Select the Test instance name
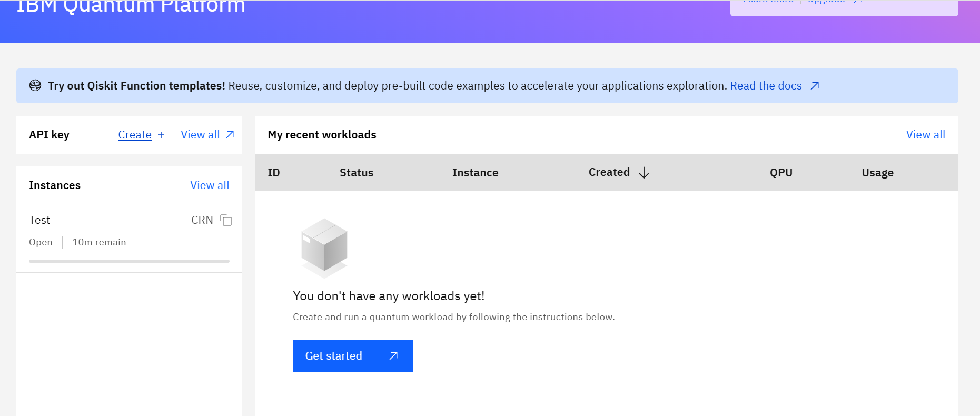 39,220
